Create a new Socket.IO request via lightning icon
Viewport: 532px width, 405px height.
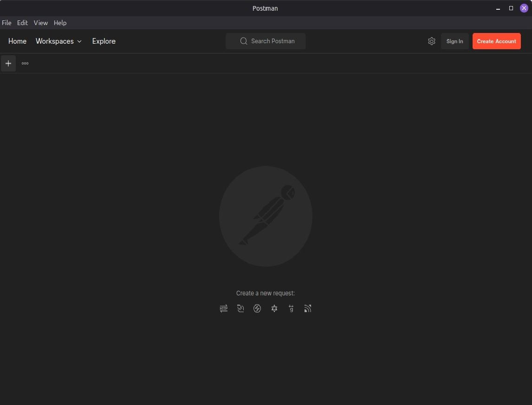point(257,308)
